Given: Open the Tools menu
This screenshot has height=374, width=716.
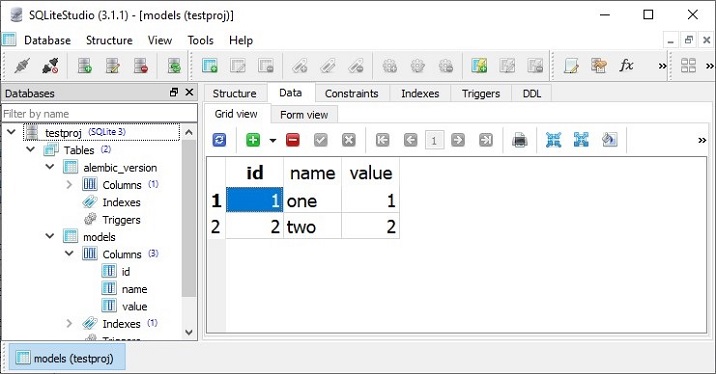Looking at the screenshot, I should 200,40.
